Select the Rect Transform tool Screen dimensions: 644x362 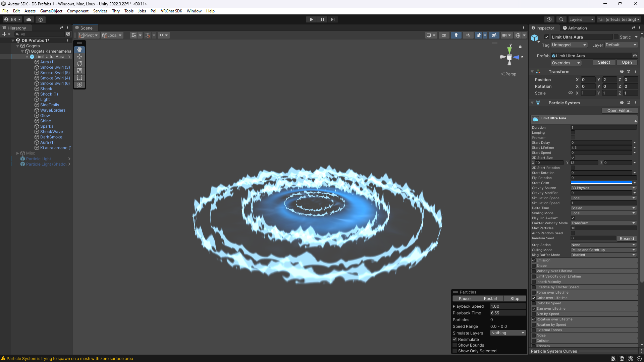tap(79, 78)
